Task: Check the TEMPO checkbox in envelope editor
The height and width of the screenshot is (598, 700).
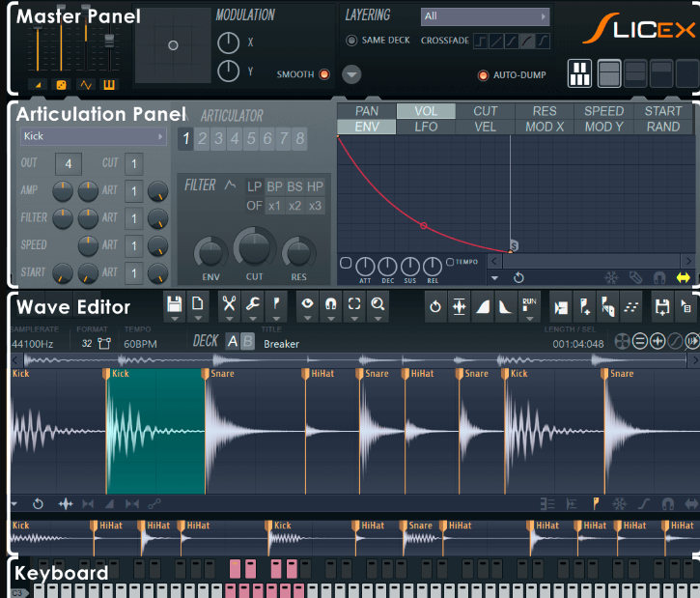Action: click(450, 262)
